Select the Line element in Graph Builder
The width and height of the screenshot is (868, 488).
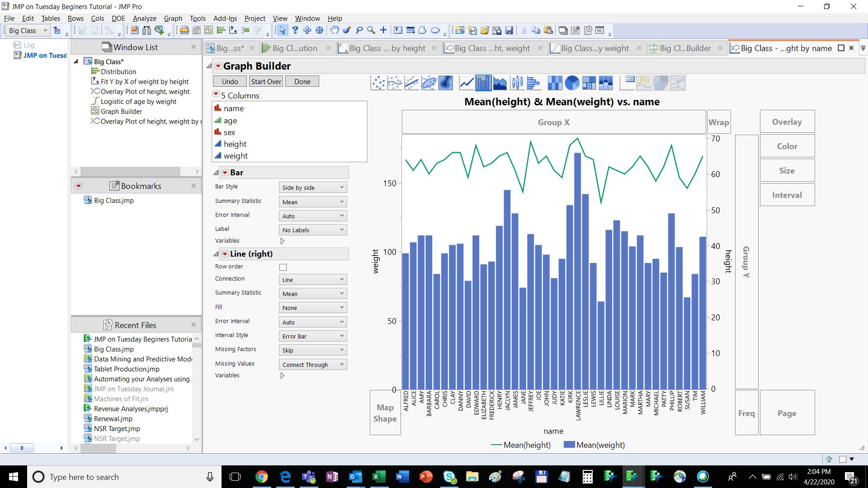tap(466, 83)
